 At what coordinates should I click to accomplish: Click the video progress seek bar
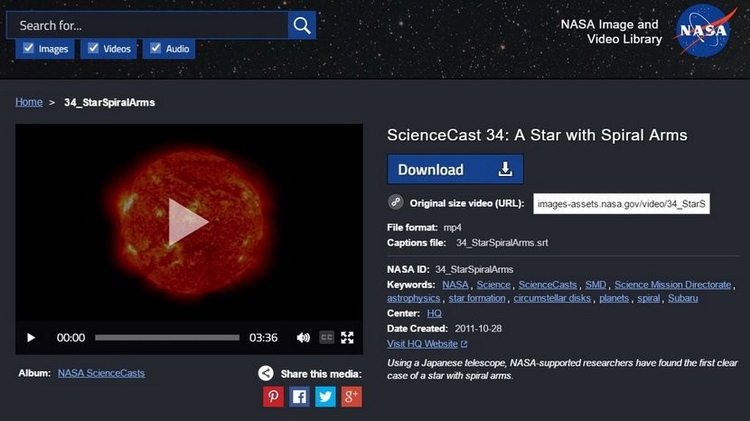tap(167, 338)
